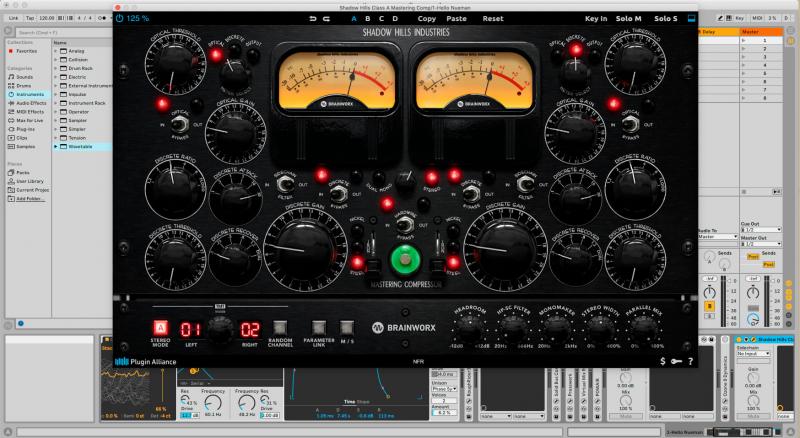
Task: Open the Drums category in the browser
Action: point(20,86)
